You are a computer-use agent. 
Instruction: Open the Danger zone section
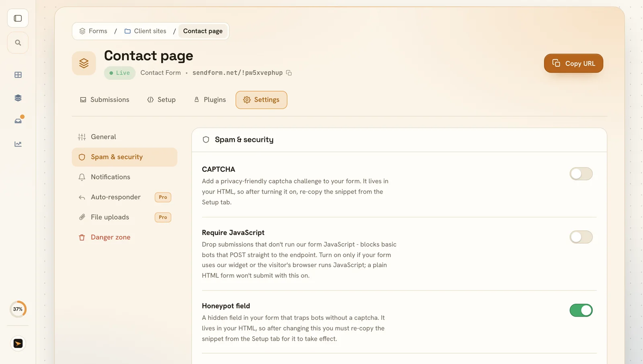[125, 237]
